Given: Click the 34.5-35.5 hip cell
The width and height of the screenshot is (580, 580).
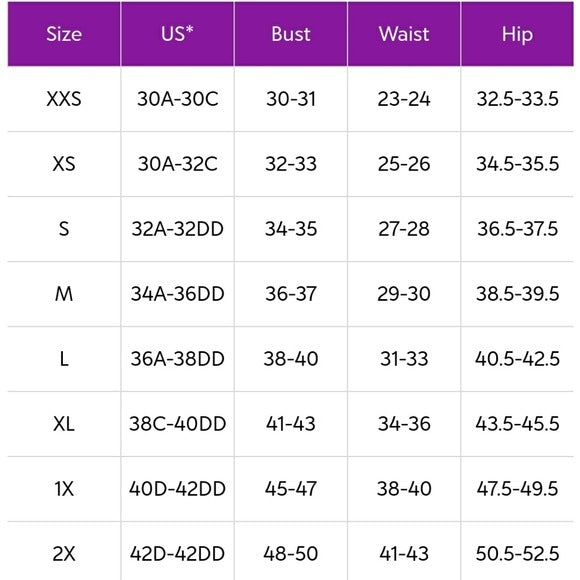Looking at the screenshot, I should (x=517, y=164).
